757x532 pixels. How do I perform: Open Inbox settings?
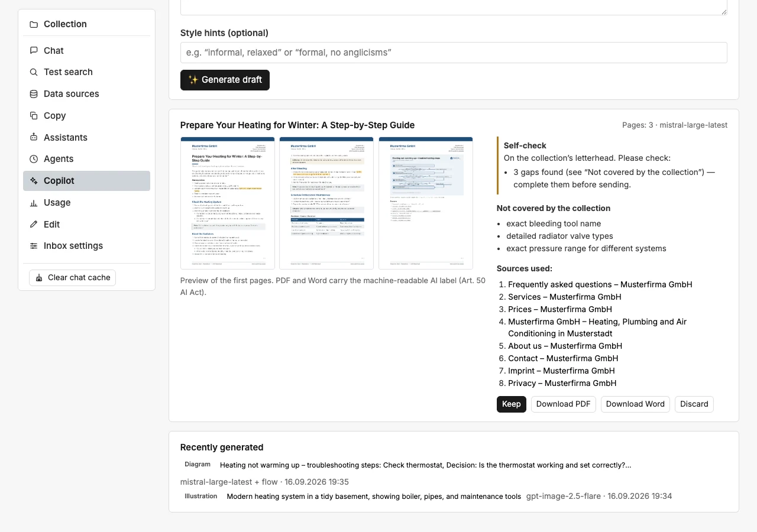pos(86,246)
